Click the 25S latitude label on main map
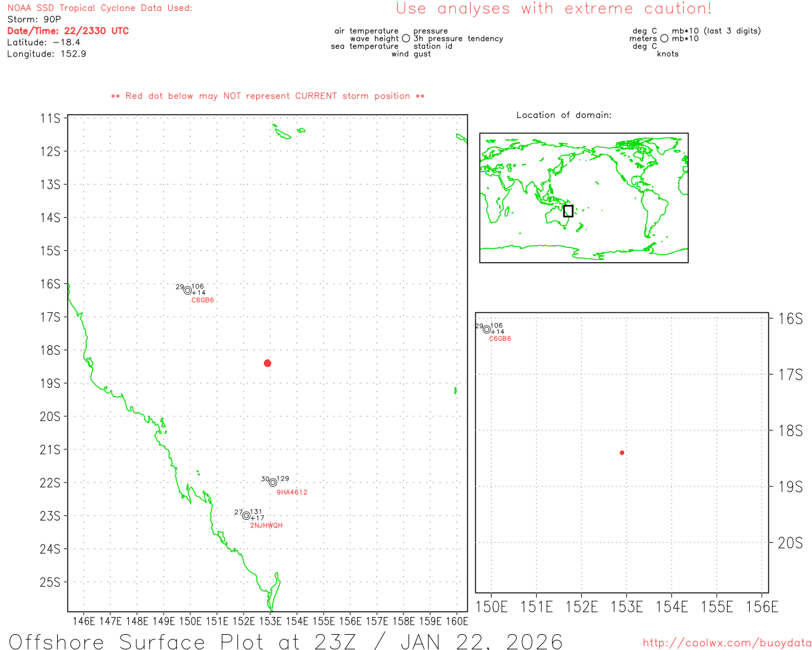This screenshot has height=650, width=812. pyautogui.click(x=50, y=582)
